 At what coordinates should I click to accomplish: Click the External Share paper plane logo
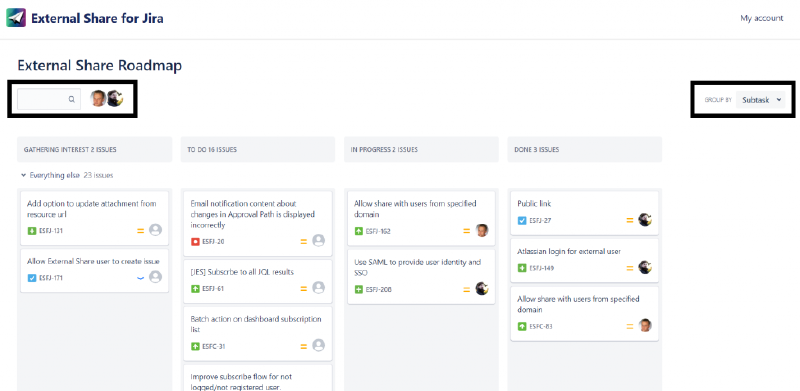16,18
